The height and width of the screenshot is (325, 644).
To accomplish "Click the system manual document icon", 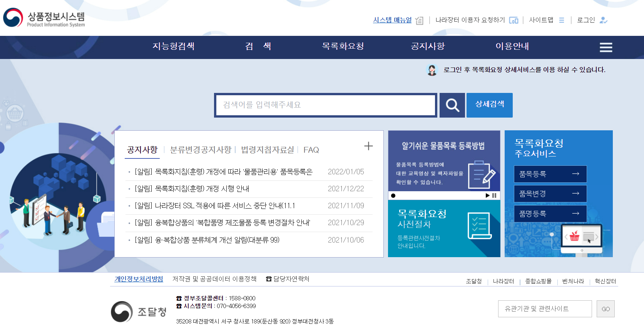I will click(x=420, y=20).
